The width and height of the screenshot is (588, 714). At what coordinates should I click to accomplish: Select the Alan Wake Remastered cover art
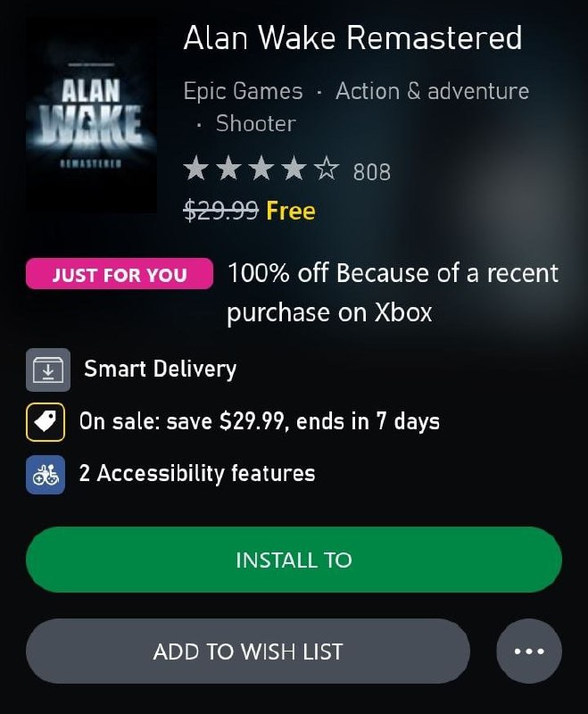tap(91, 115)
